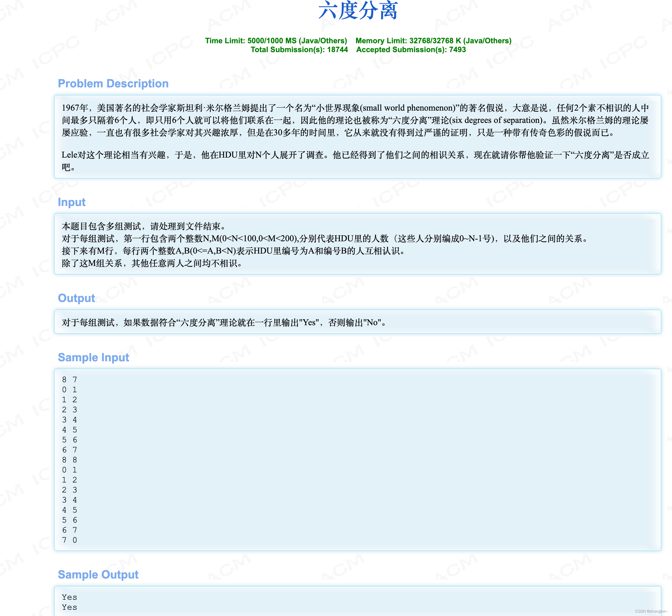Click Accepted Submission(s): 7493
This screenshot has width=672, height=616.
411,50
